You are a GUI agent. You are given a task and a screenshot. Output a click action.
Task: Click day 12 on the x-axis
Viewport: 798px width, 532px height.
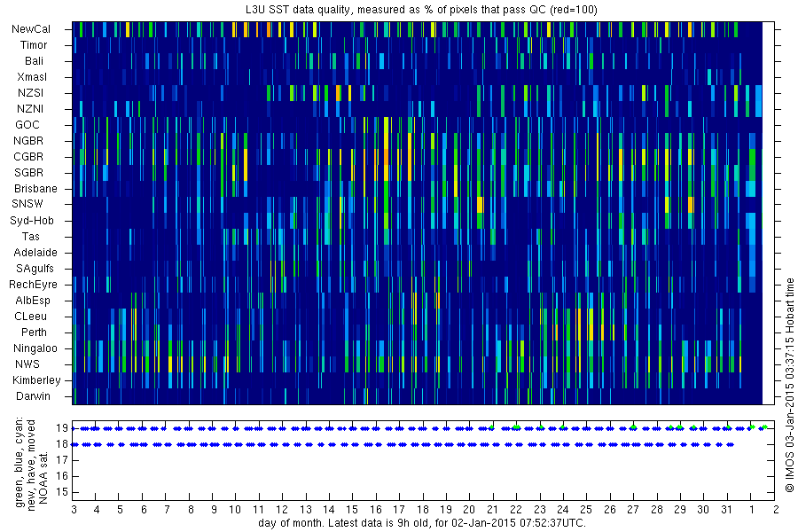tap(282, 510)
